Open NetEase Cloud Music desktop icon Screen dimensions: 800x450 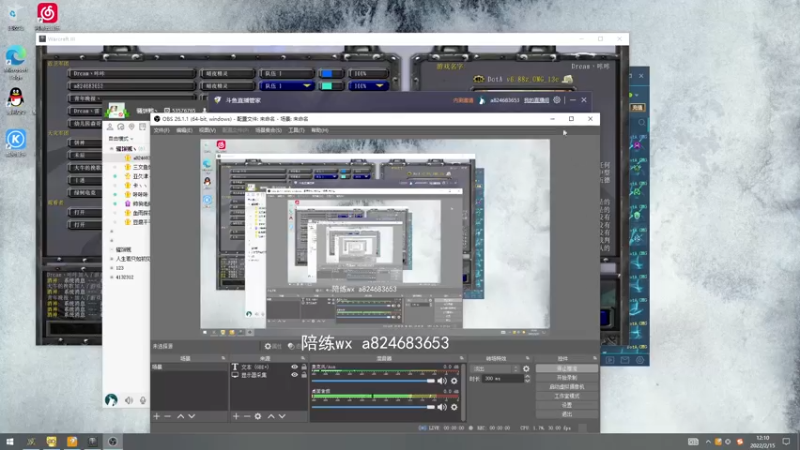pyautogui.click(x=47, y=13)
